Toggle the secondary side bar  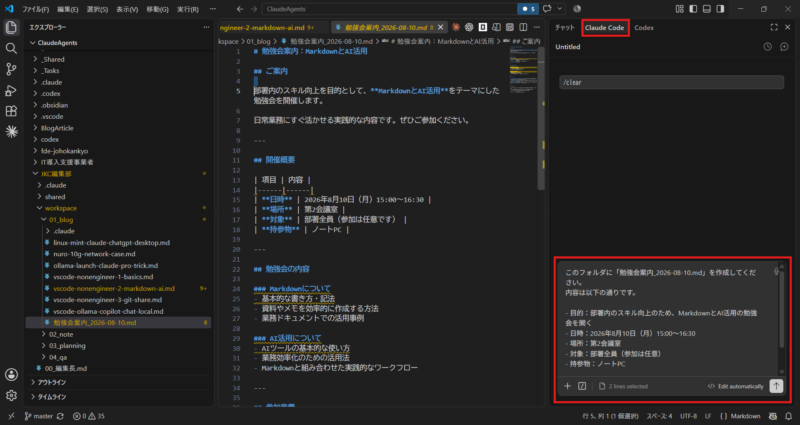click(720, 9)
